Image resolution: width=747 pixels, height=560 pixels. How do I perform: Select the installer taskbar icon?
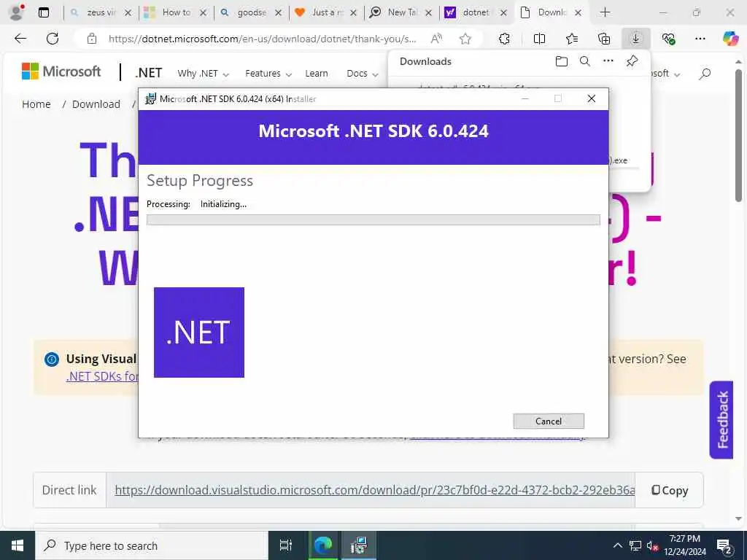(359, 545)
